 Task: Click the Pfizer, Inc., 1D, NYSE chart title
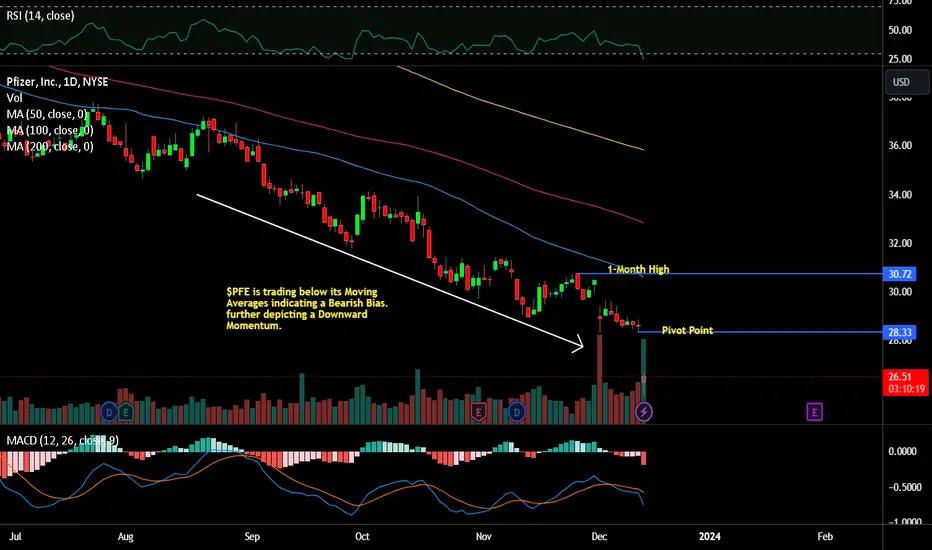[x=57, y=81]
